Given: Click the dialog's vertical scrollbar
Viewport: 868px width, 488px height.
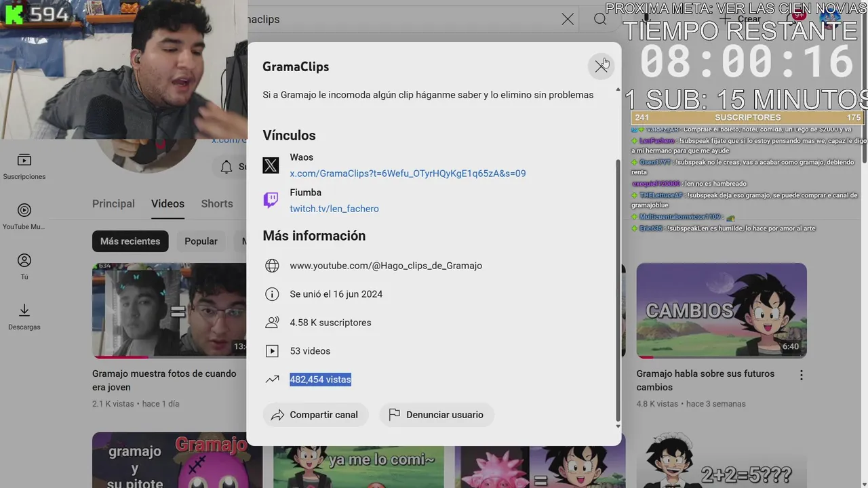Looking at the screenshot, I should (x=617, y=290).
